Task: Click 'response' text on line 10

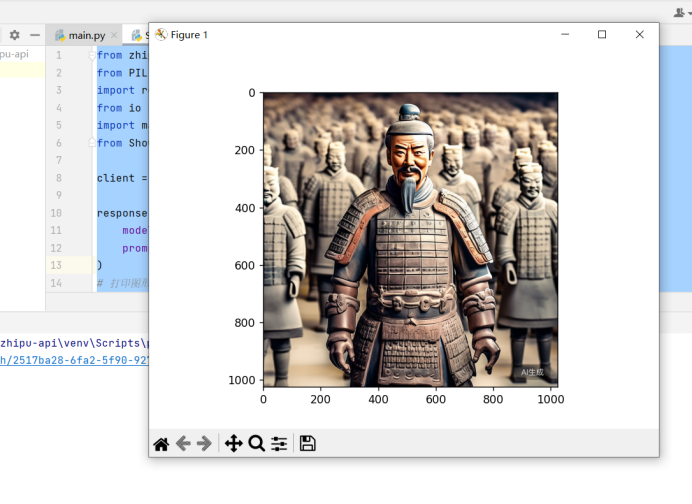Action: click(122, 213)
